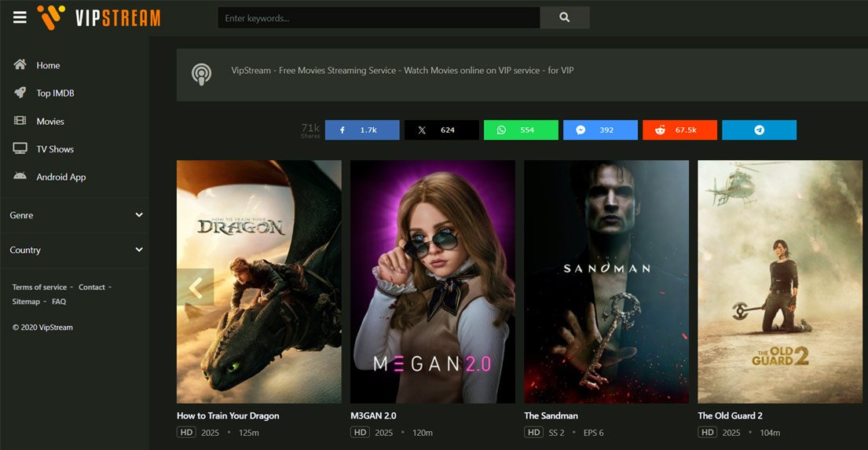Click the previous slide left arrow
Image resolution: width=868 pixels, height=450 pixels.
[x=196, y=287]
